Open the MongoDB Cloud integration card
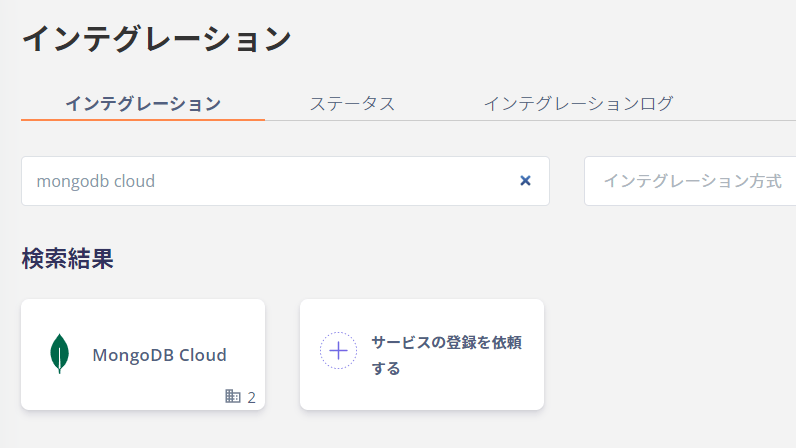Image resolution: width=796 pixels, height=448 pixels. [143, 355]
